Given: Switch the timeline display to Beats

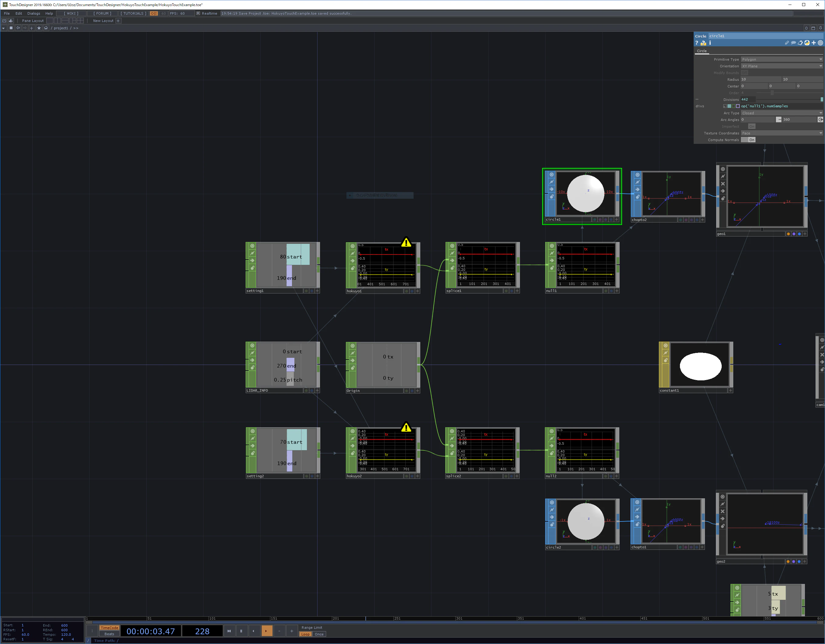Looking at the screenshot, I should point(109,634).
